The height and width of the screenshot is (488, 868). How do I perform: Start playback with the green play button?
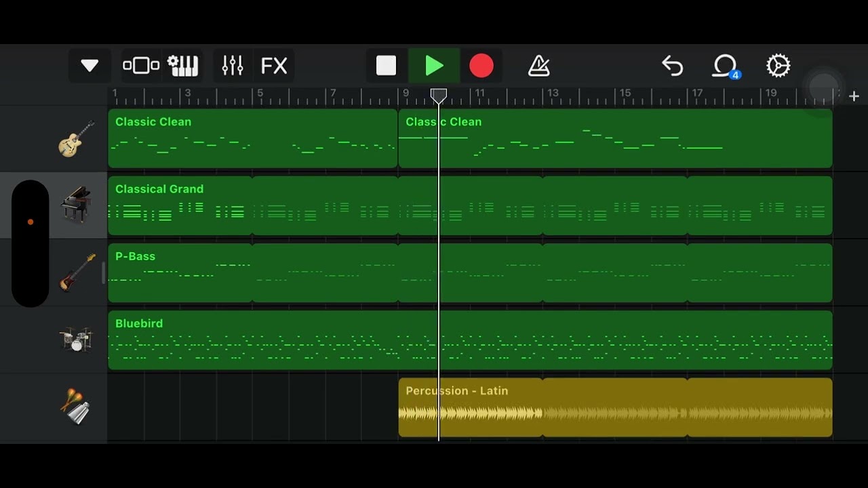(434, 66)
